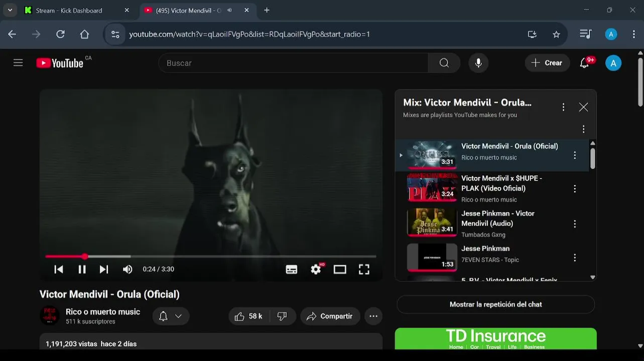View site information icon in address bar

pyautogui.click(x=115, y=34)
